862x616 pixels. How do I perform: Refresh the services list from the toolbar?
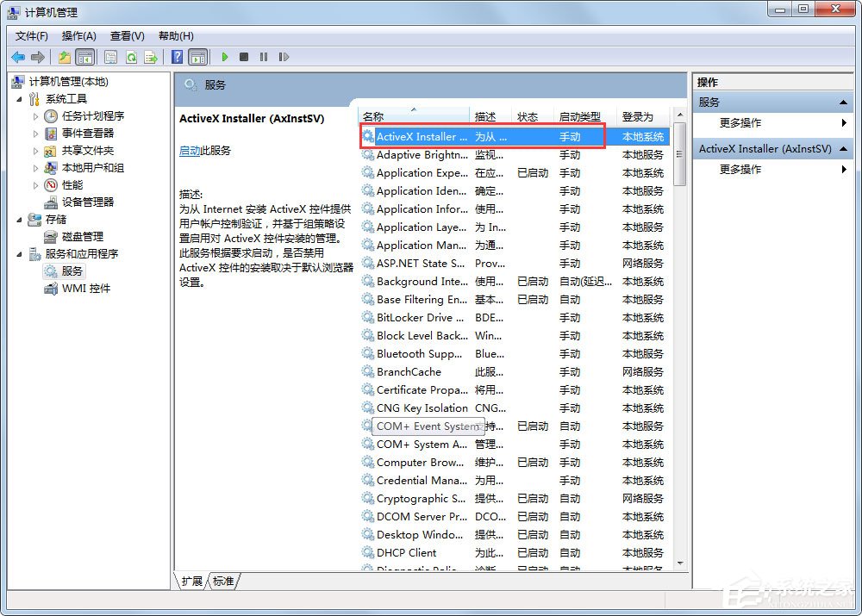pyautogui.click(x=132, y=57)
